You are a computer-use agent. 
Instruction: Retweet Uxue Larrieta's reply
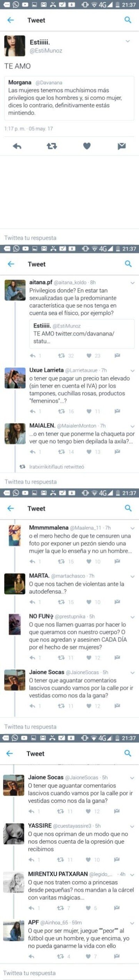pos(61,411)
